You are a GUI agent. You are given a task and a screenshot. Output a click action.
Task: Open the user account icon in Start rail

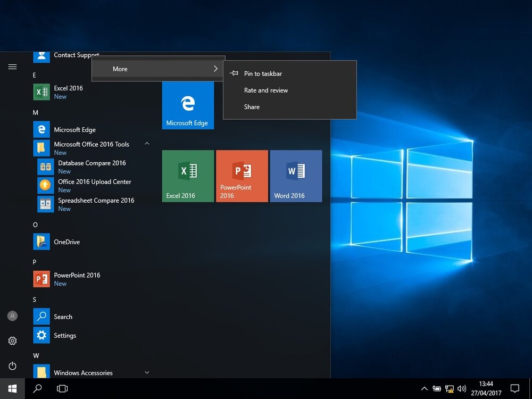12,316
